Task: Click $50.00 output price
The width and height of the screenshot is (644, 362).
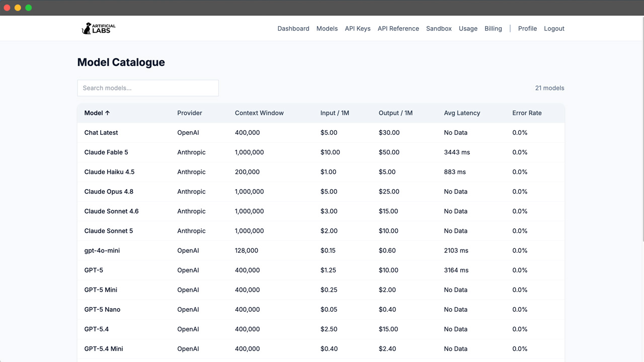Action: coord(389,152)
